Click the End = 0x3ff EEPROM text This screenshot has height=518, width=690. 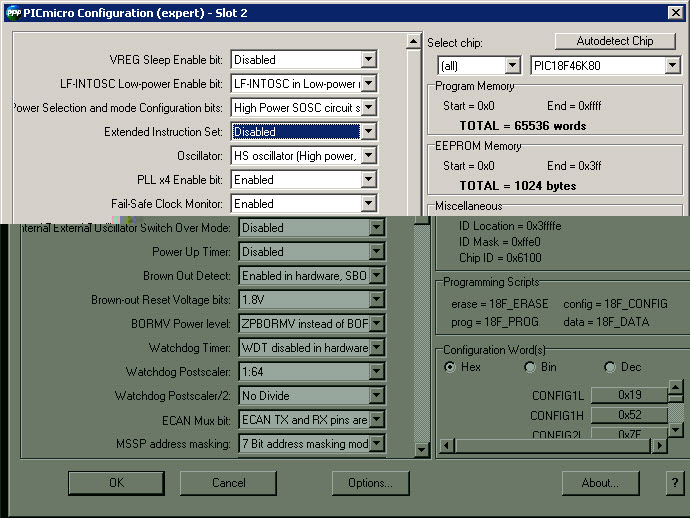574,165
